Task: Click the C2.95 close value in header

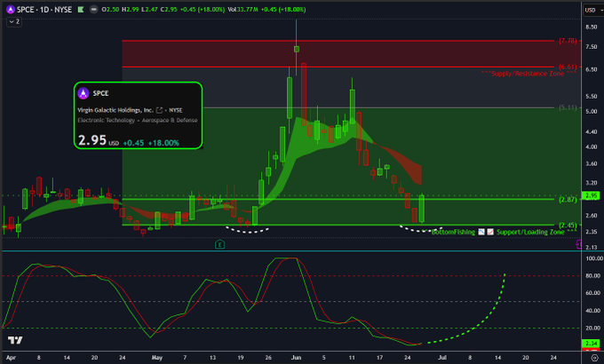Action: coord(169,9)
